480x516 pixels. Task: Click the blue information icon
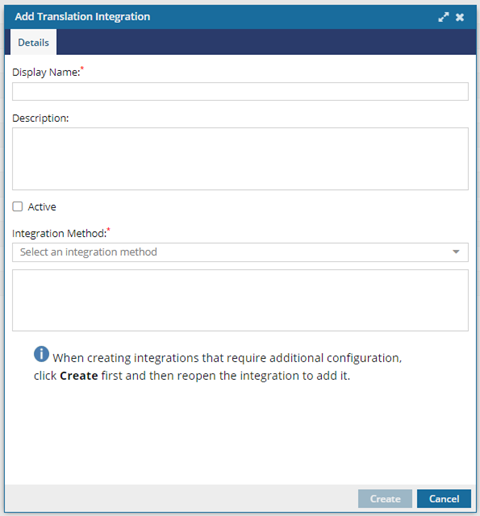tap(41, 354)
